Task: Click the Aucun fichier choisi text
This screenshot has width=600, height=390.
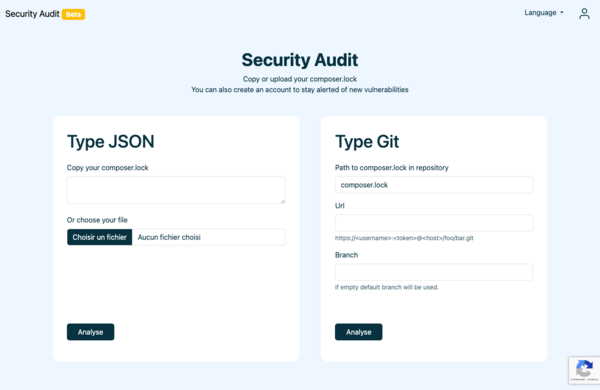Action: click(169, 237)
